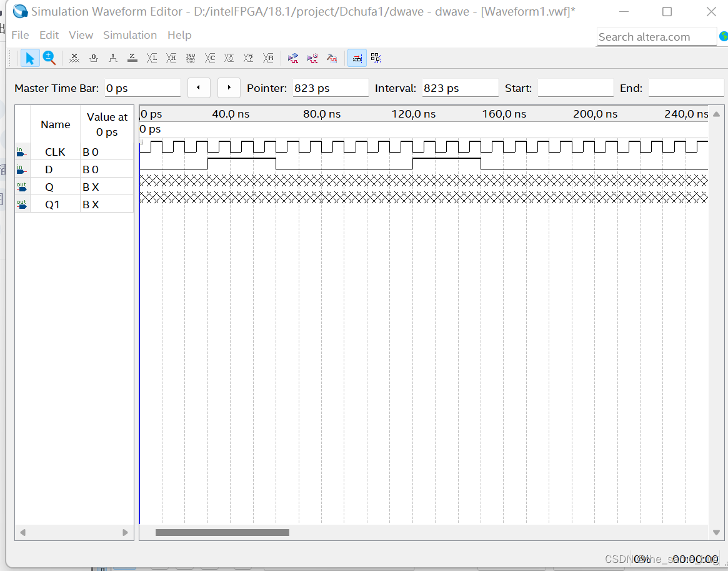
Task: Select the Zoom magnifier tool
Action: pos(49,58)
